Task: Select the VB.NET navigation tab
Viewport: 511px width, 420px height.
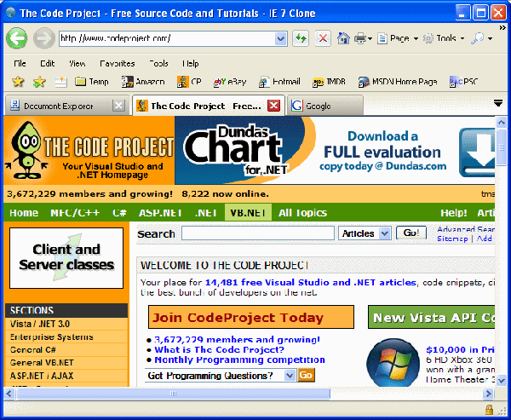Action: [248, 213]
